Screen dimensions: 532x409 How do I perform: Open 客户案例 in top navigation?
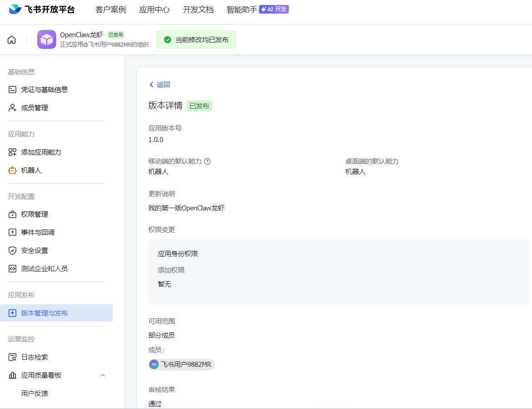pos(111,10)
